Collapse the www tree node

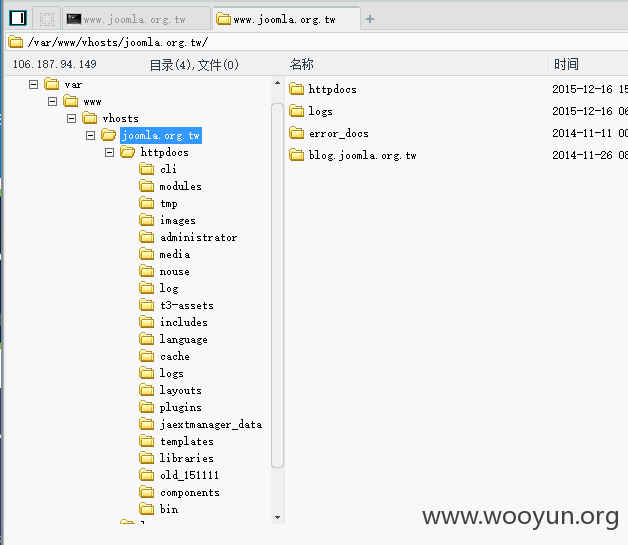coord(52,101)
